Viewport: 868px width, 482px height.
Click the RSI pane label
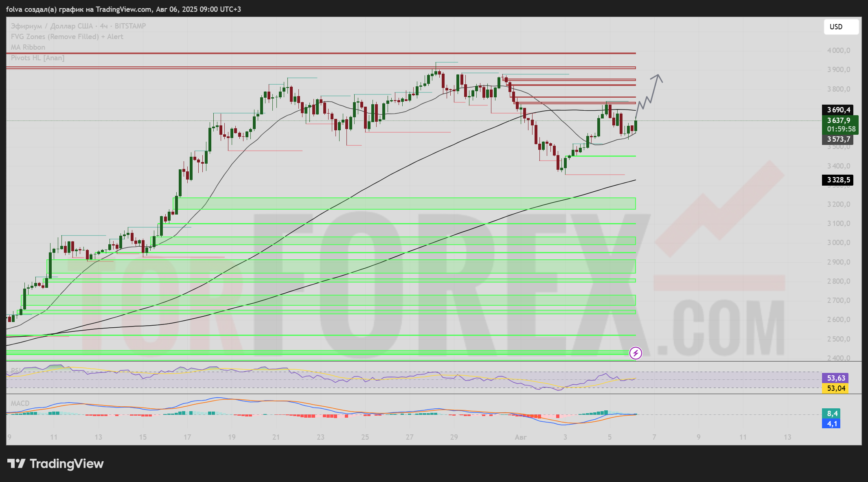(x=15, y=370)
